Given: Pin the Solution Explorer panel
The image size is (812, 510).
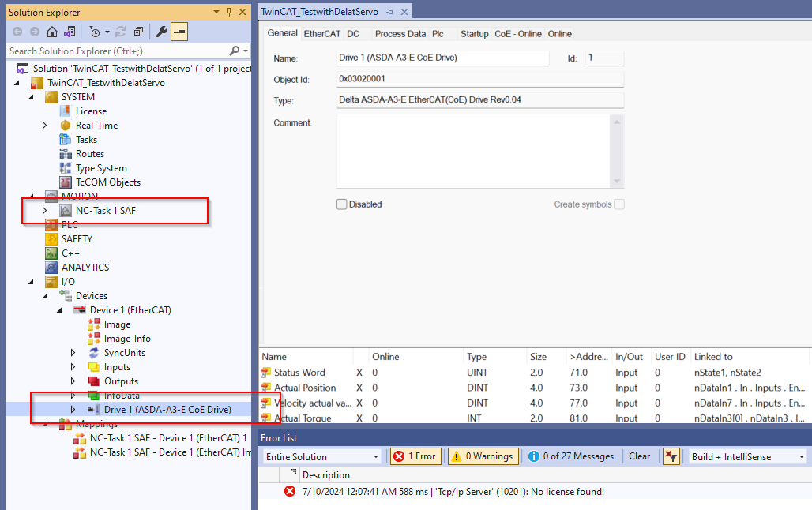Looking at the screenshot, I should [x=229, y=12].
